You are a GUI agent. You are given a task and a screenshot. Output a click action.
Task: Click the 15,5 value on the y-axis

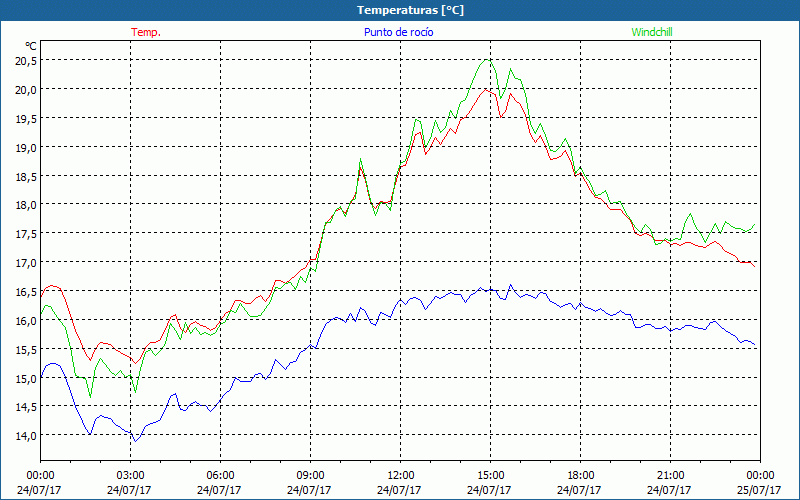coord(26,349)
